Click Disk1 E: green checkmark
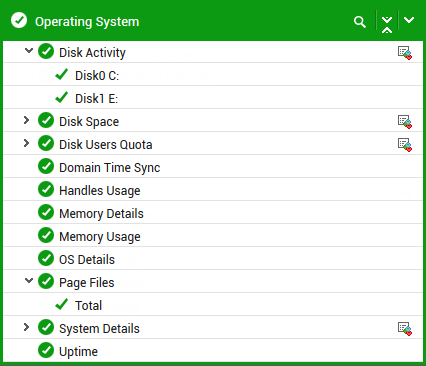The height and width of the screenshot is (366, 426). click(62, 97)
